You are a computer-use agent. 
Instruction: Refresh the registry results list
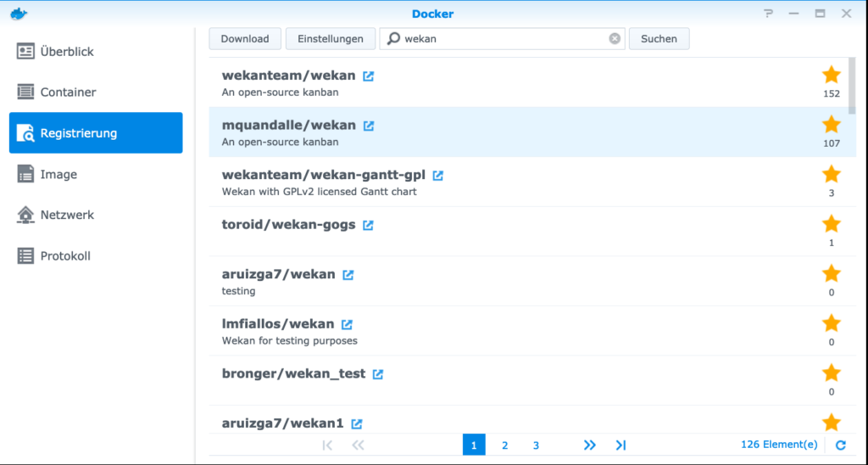click(840, 445)
